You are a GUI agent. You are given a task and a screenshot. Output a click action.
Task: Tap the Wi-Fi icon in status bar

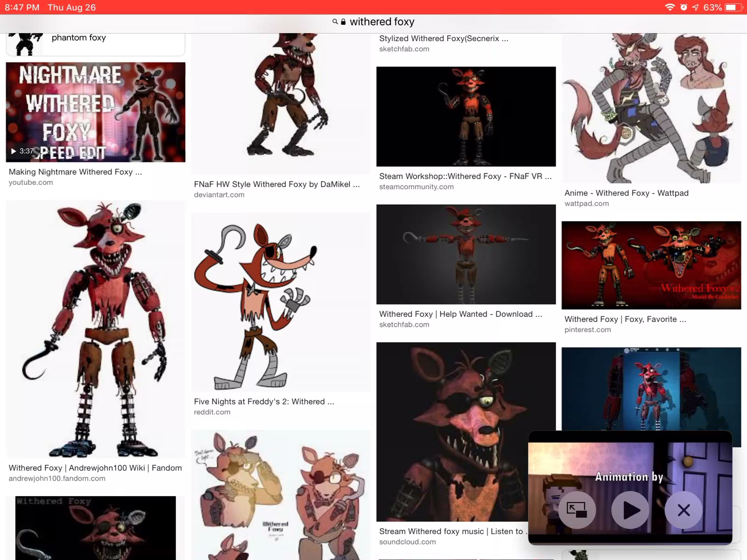click(x=669, y=7)
